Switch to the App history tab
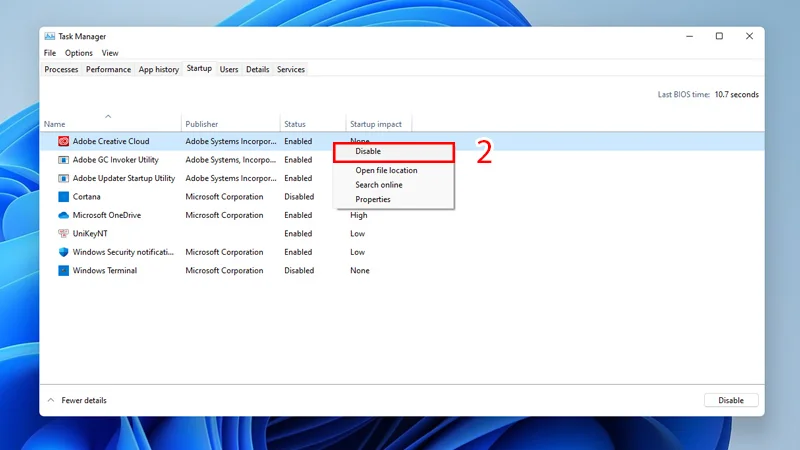This screenshot has width=800, height=450. 159,69
